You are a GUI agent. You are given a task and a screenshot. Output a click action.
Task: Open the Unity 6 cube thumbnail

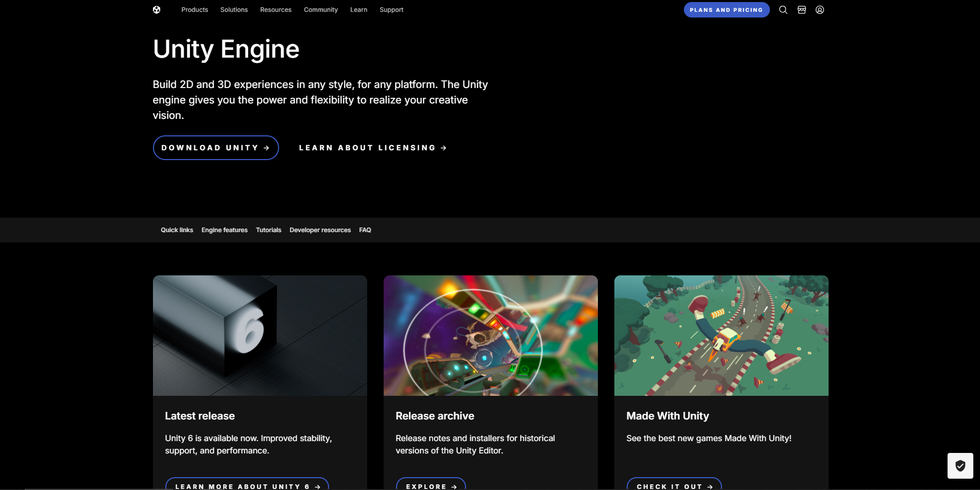(260, 336)
